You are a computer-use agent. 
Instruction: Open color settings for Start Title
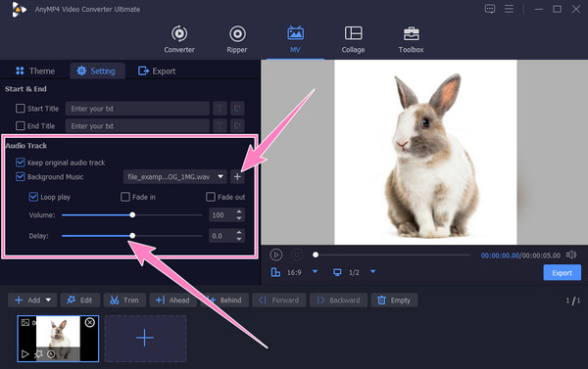[237, 109]
